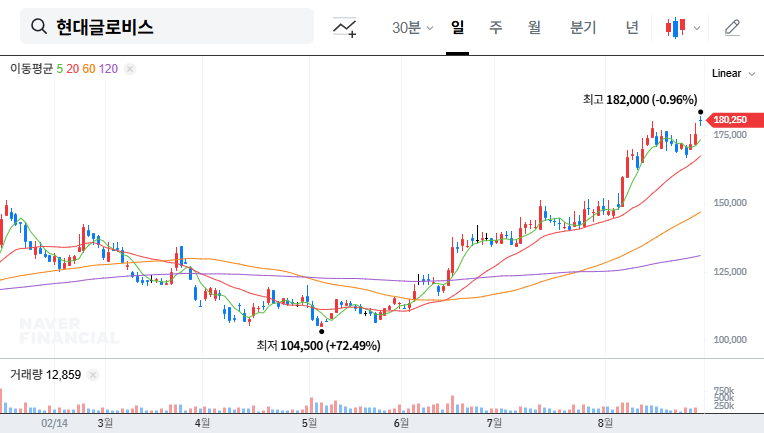Switch to the 주 weekly tab

pyautogui.click(x=496, y=27)
